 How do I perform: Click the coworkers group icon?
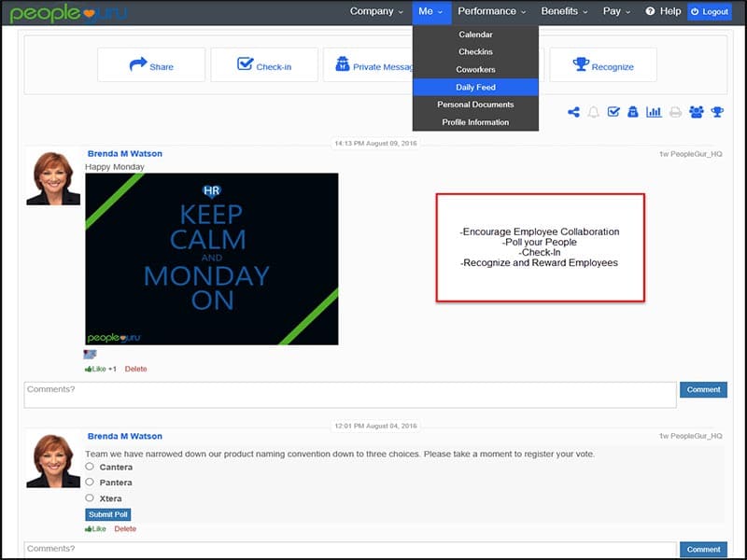pyautogui.click(x=697, y=112)
